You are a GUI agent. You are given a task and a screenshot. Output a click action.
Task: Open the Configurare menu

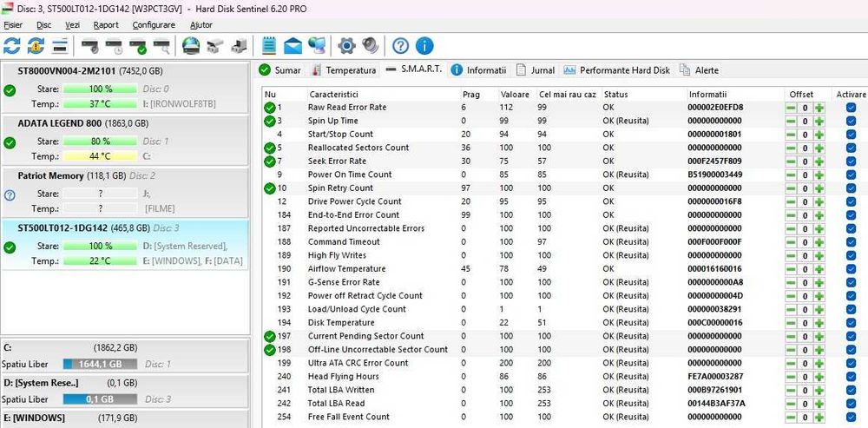click(154, 25)
